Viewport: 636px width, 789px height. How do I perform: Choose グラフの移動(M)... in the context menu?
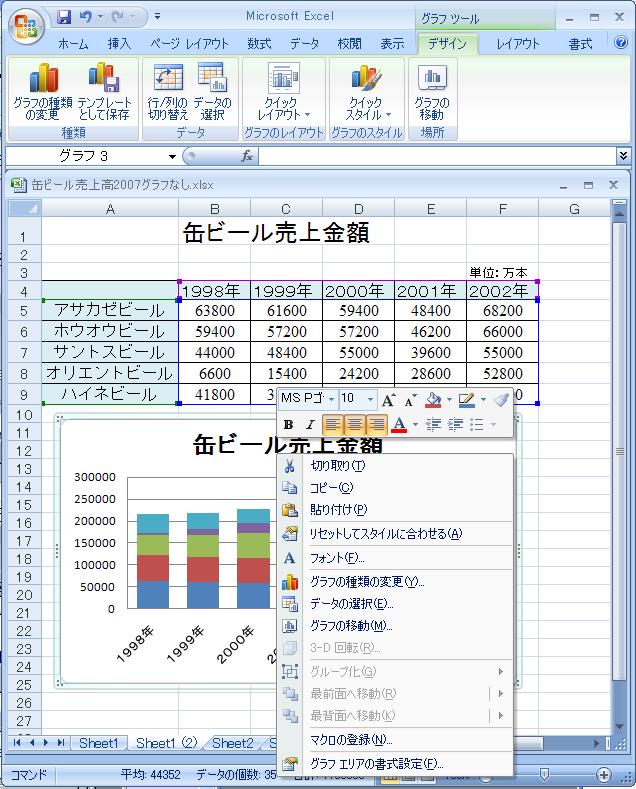click(394, 625)
